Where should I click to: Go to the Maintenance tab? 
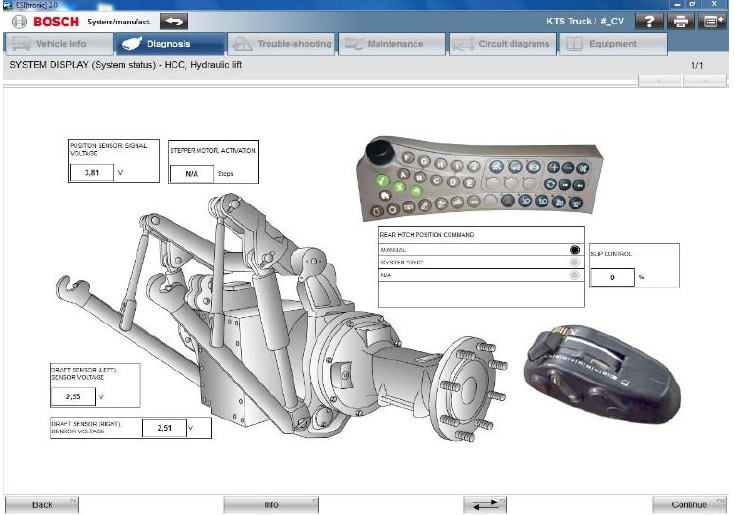pos(392,44)
